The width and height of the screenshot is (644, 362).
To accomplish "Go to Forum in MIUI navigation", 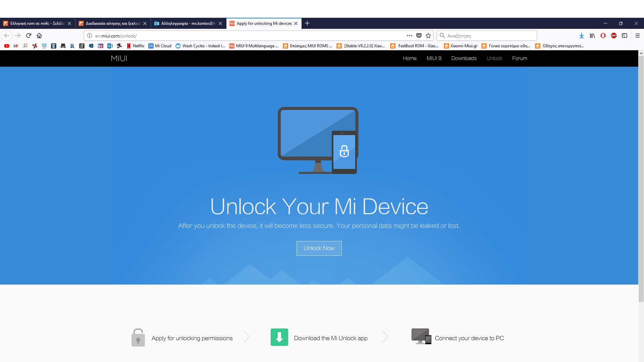I will pyautogui.click(x=519, y=58).
